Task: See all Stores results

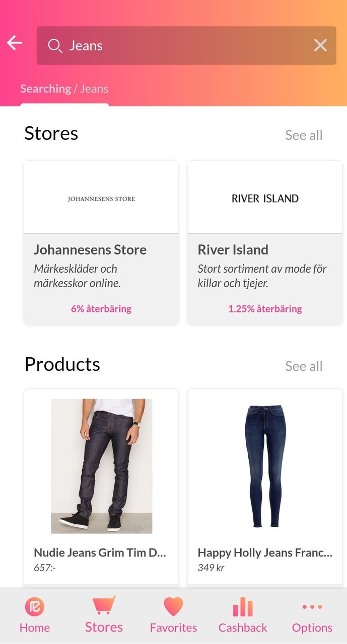Action: (304, 135)
